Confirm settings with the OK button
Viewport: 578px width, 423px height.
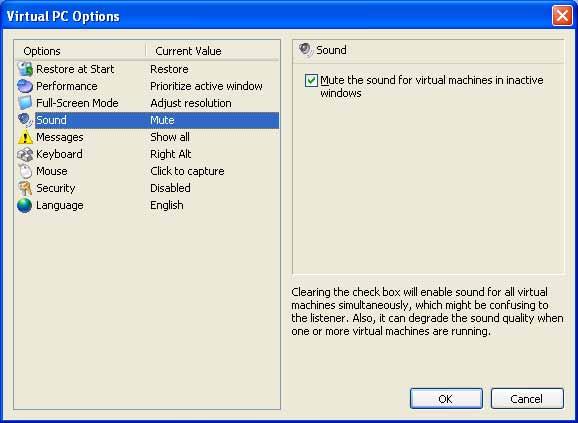click(x=446, y=399)
